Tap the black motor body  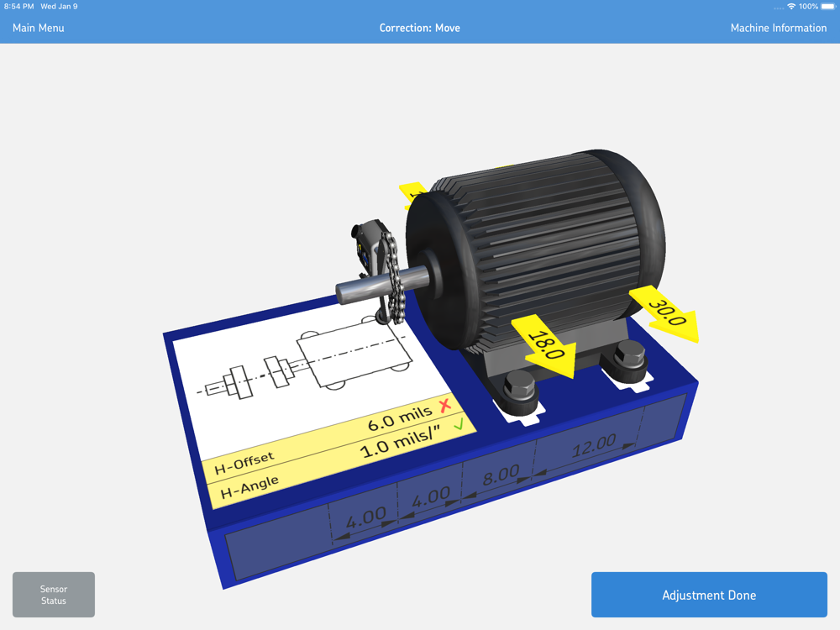(x=536, y=249)
